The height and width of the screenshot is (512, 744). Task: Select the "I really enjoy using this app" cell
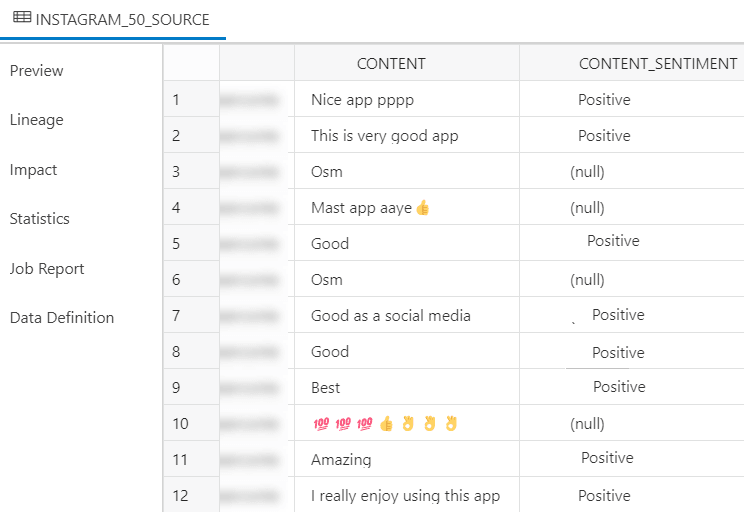405,496
